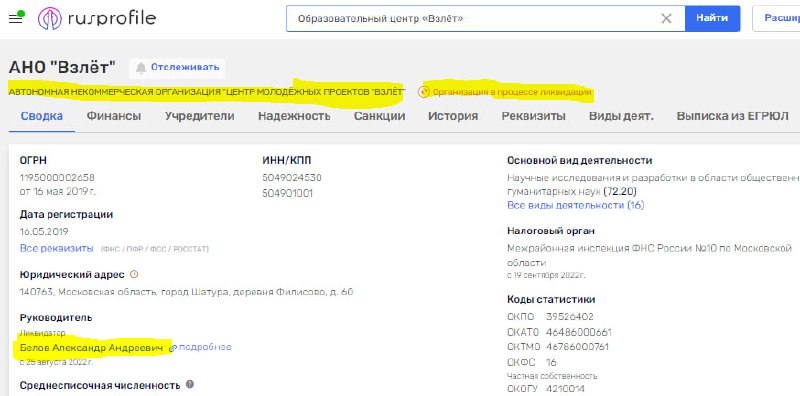Select the Сводка tab
This screenshot has height=396, width=800.
42,116
